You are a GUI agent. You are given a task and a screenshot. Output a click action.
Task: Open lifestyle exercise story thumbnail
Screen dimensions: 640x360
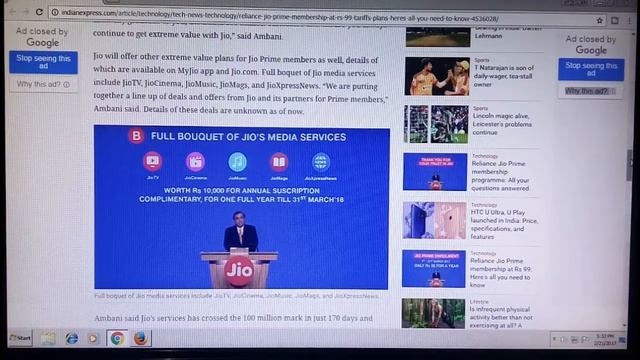click(433, 313)
